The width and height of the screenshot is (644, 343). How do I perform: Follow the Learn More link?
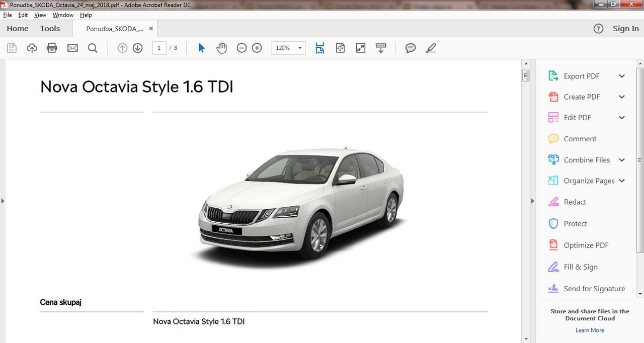pos(590,330)
